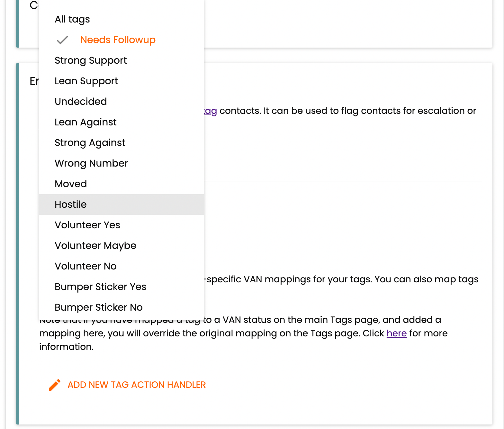The image size is (504, 429).
Task: Open the partially hidden 'tag' link
Action: 211,111
